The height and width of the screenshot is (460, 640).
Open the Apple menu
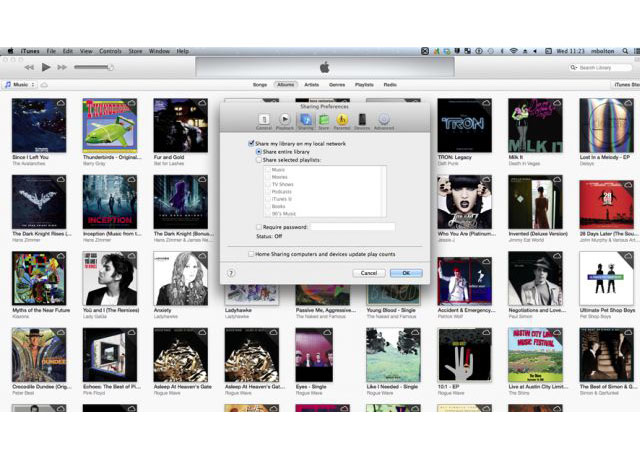click(11, 51)
